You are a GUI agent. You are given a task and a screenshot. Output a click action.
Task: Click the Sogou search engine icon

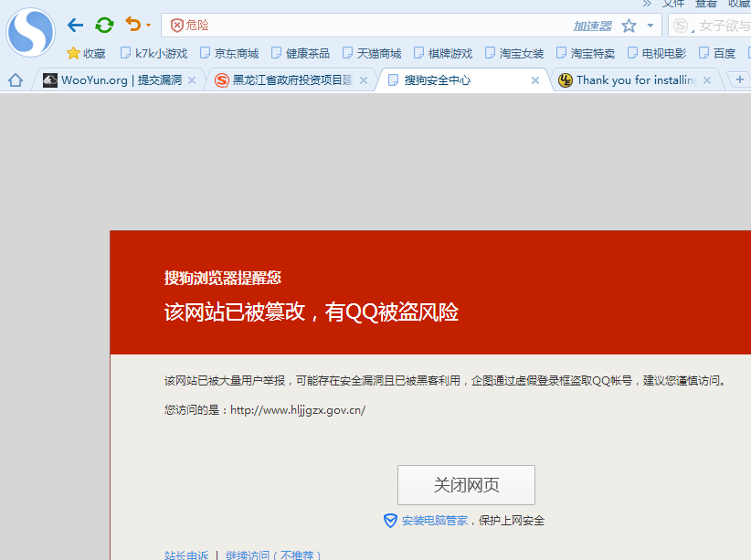click(x=681, y=26)
